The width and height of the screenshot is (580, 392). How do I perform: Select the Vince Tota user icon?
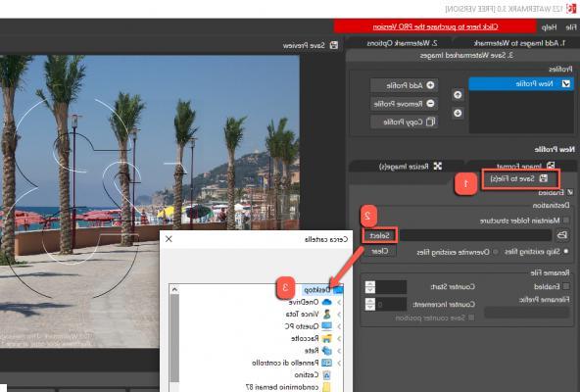pos(326,315)
